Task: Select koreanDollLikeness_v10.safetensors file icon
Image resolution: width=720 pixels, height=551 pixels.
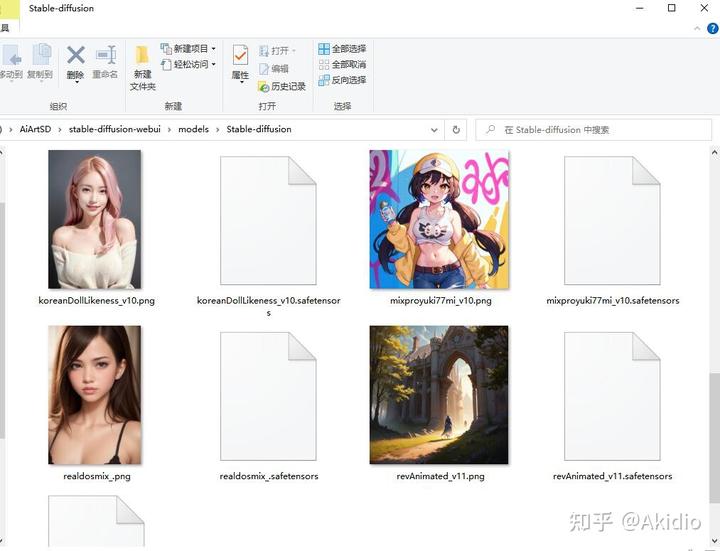Action: tap(268, 220)
